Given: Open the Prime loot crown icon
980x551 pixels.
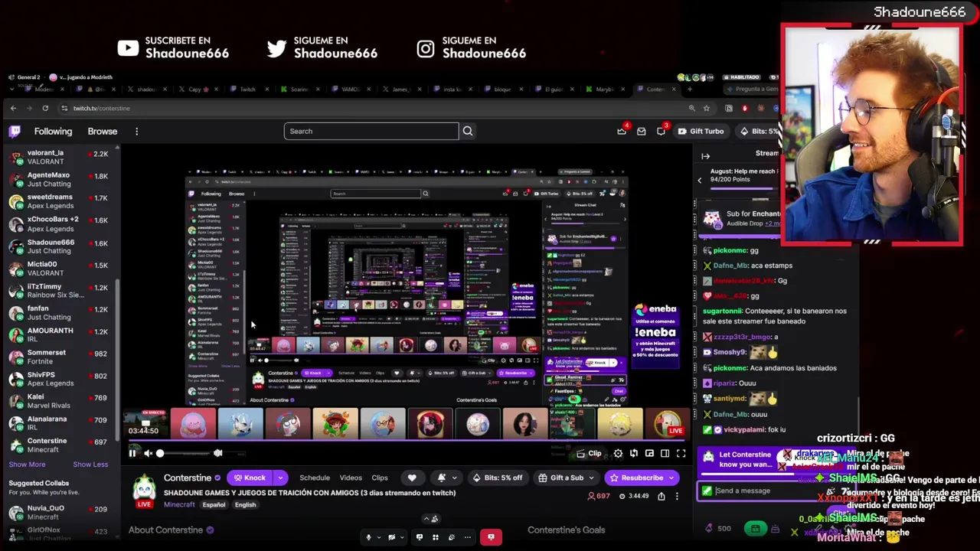Looking at the screenshot, I should pyautogui.click(x=622, y=132).
